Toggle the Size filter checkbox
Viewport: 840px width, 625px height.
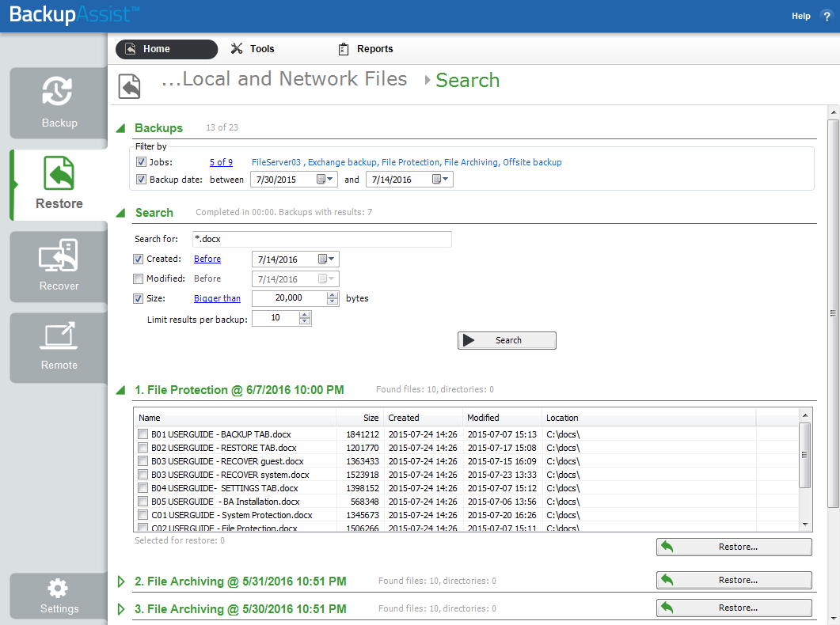click(x=139, y=298)
